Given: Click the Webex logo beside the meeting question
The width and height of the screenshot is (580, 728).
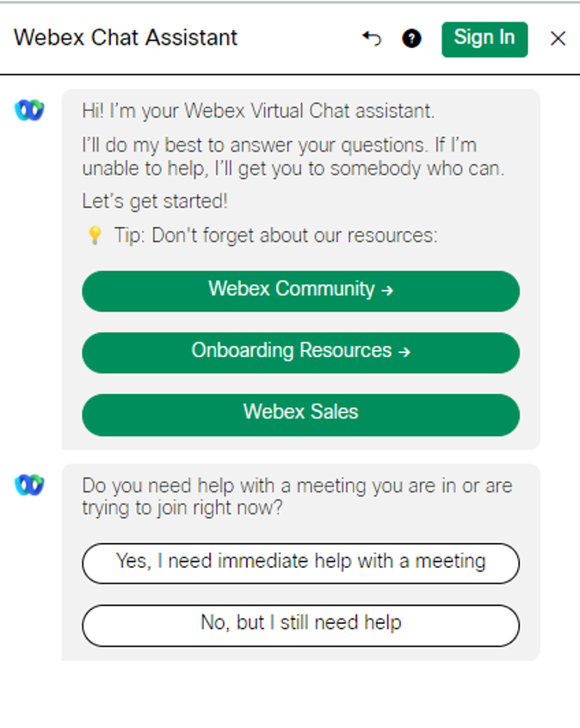Looking at the screenshot, I should click(x=29, y=485).
